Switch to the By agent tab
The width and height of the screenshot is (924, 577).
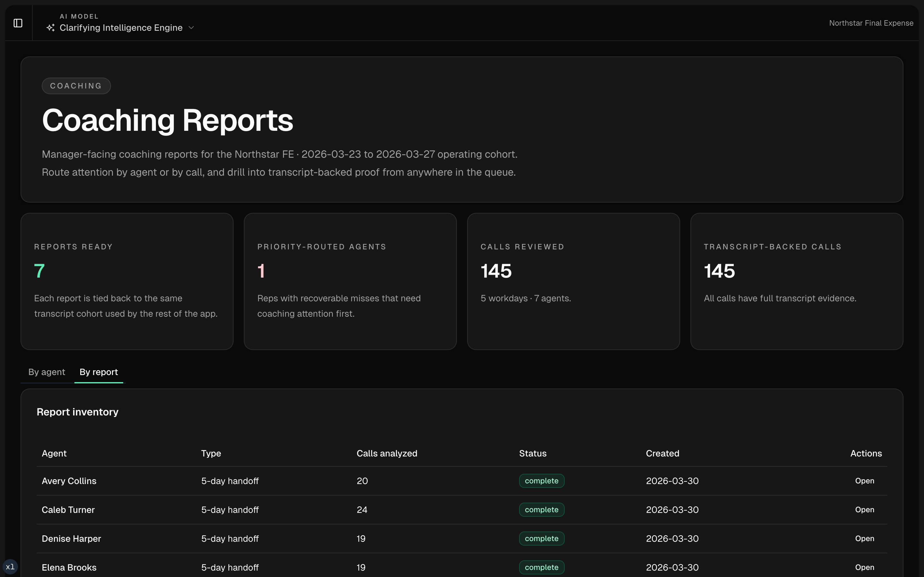(47, 372)
